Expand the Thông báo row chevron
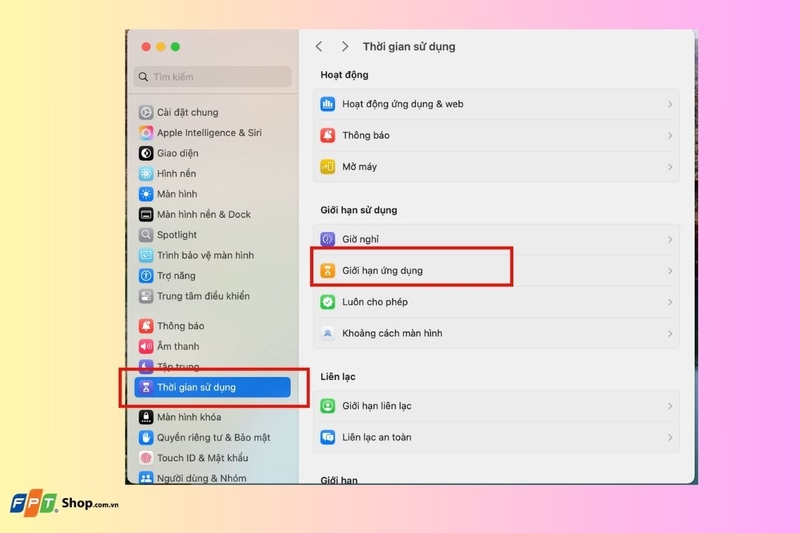 click(670, 136)
